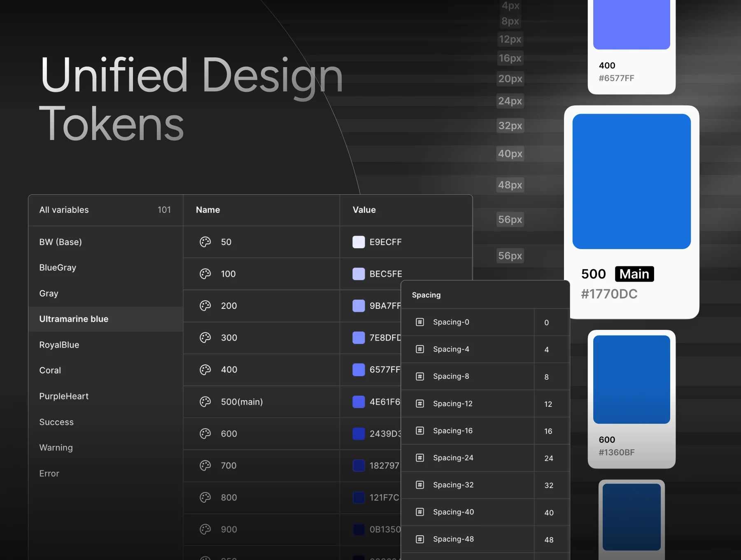Click the number icon beside Spacing-32
The image size is (741, 560).
420,485
